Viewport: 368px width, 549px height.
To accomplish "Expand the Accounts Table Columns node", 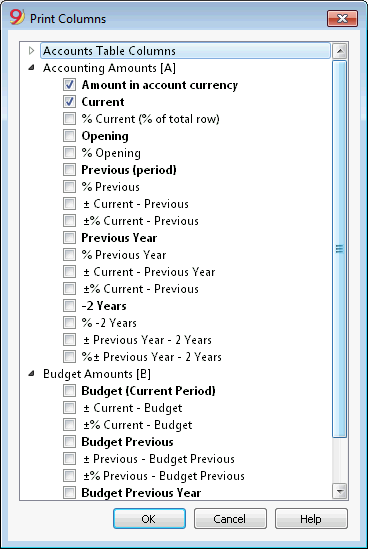I will point(32,51).
